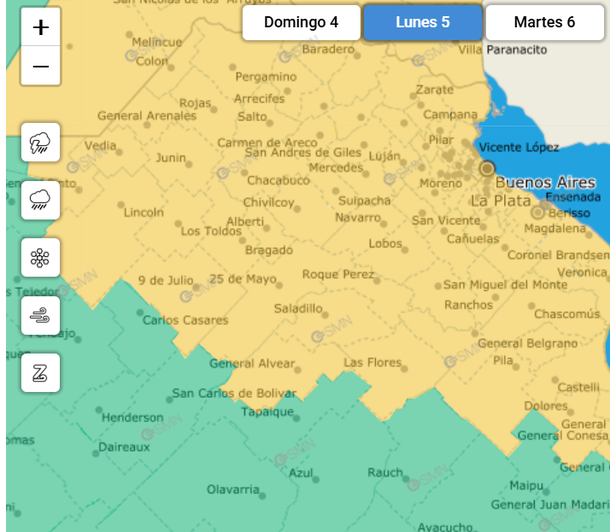Select the wind alert filter icon
Viewport: 610px width, 532px height.
click(x=40, y=315)
